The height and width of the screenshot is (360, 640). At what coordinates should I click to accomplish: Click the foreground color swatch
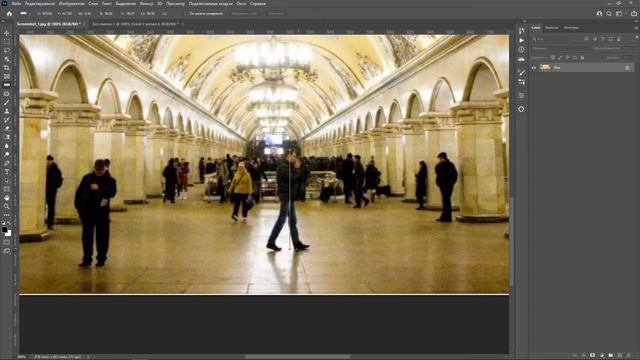[x=5, y=230]
